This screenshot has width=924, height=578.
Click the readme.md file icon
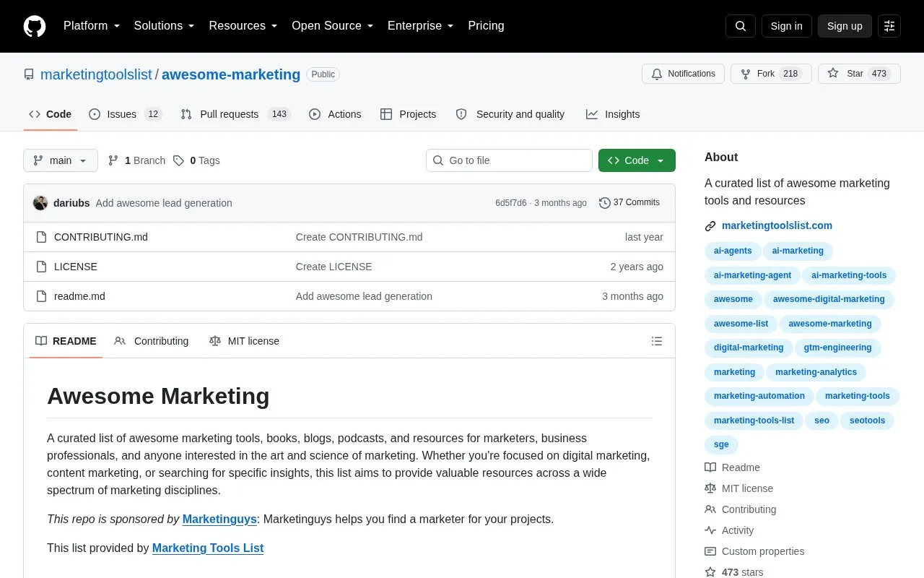[x=42, y=296]
